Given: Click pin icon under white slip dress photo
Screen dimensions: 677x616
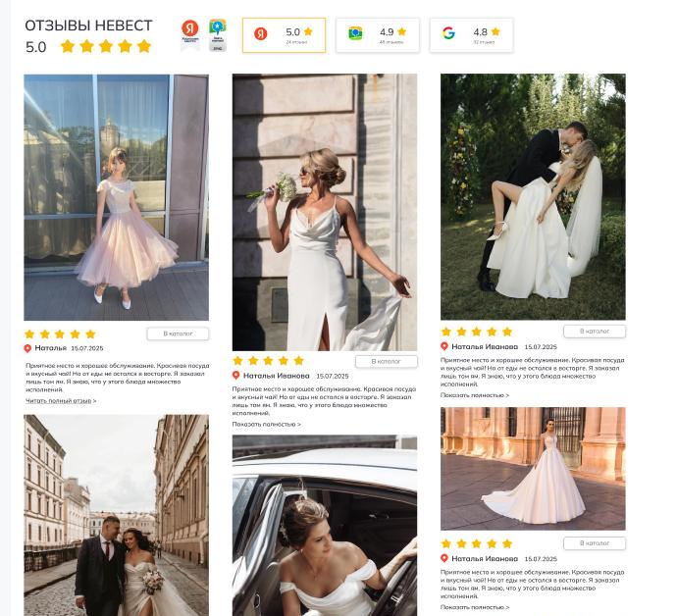Looking at the screenshot, I should (x=236, y=376).
